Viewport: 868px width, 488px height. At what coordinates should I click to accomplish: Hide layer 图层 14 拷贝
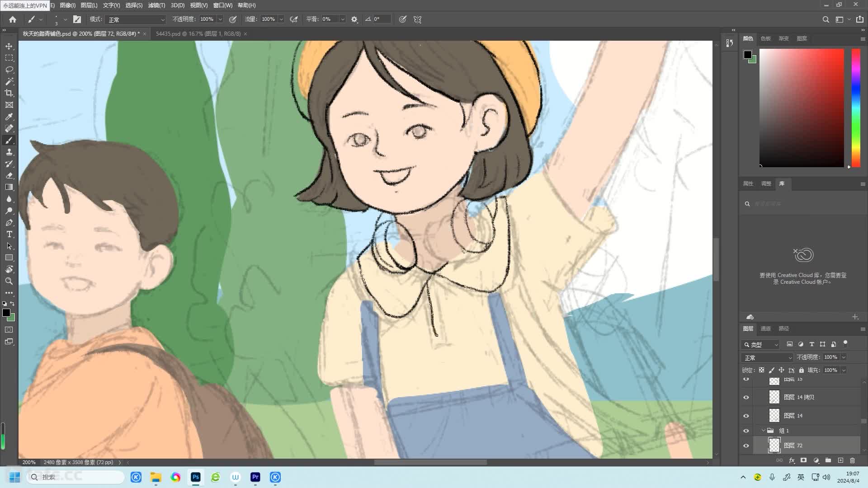coord(746,397)
